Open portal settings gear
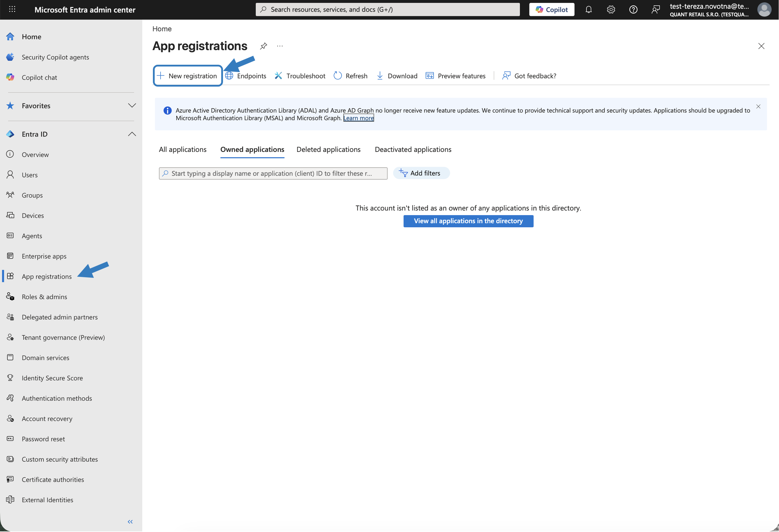The image size is (779, 532). [611, 9]
